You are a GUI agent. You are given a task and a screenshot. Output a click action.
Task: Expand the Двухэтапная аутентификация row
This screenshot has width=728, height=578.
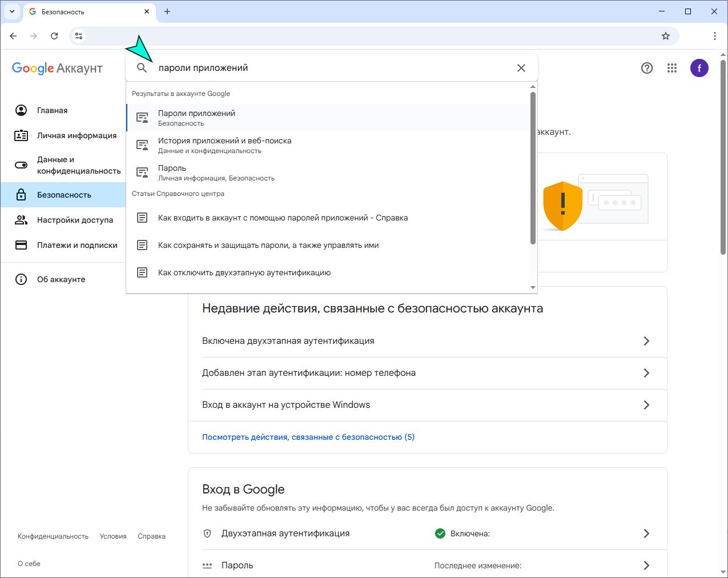click(x=646, y=533)
